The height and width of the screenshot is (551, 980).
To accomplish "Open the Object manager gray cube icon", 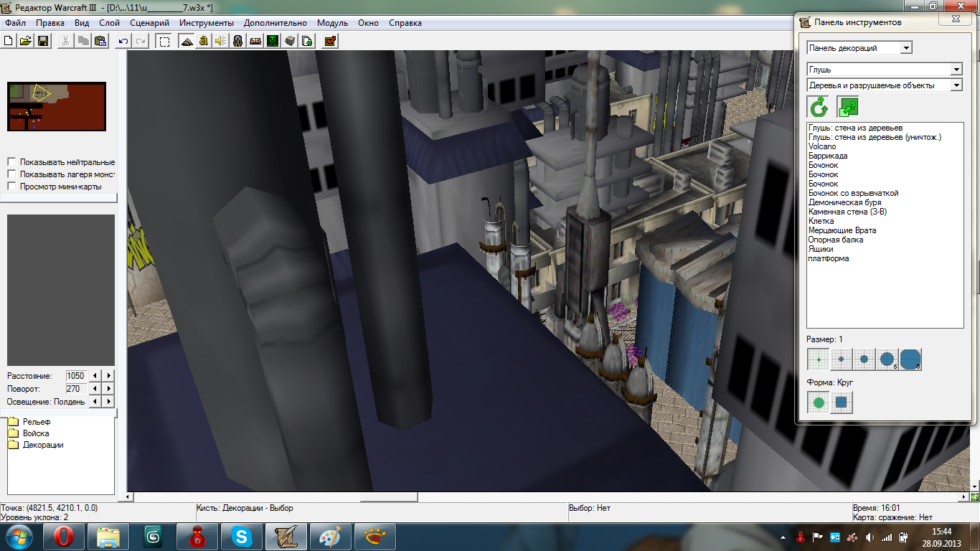I will [x=290, y=41].
